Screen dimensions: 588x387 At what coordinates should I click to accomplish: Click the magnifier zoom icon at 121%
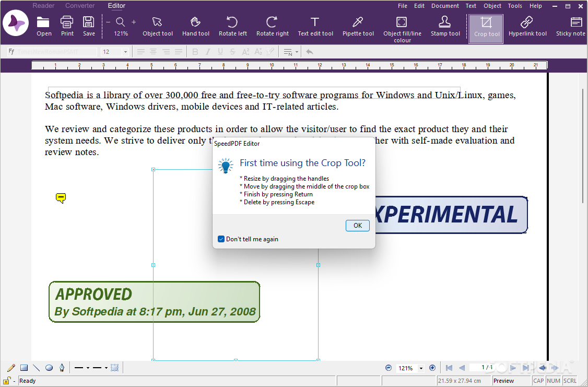pos(121,22)
